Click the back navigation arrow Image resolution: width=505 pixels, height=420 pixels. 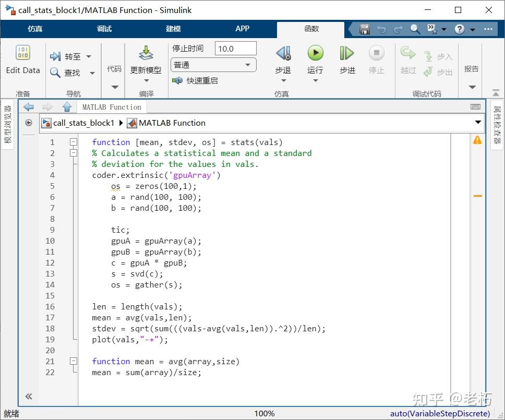tap(29, 106)
